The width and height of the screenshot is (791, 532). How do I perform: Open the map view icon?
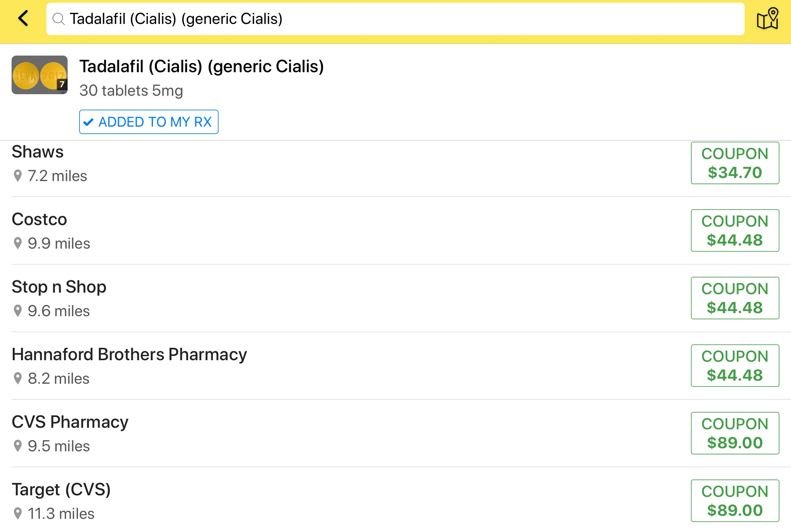(x=767, y=19)
